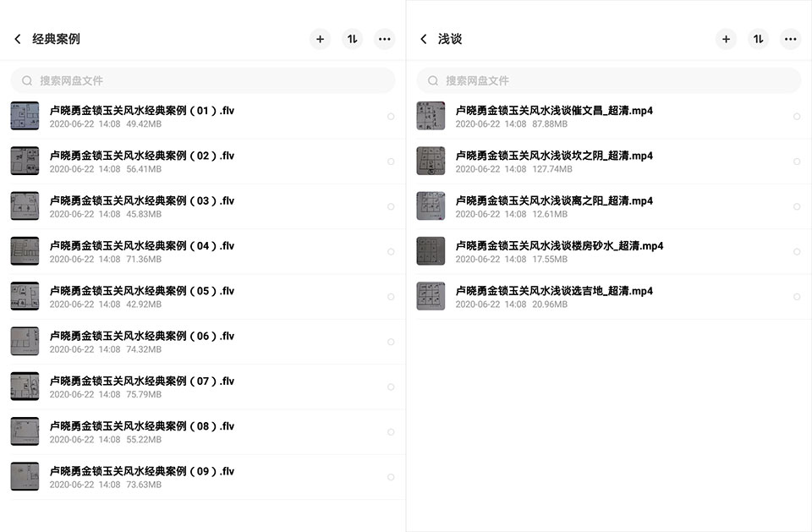The height and width of the screenshot is (532, 812).
Task: Click the 经典案例 folder title
Action: pyautogui.click(x=56, y=39)
